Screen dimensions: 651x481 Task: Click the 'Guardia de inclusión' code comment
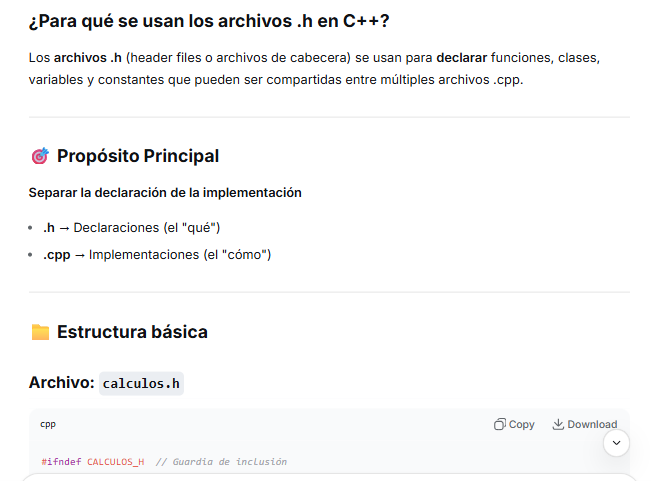coord(230,462)
